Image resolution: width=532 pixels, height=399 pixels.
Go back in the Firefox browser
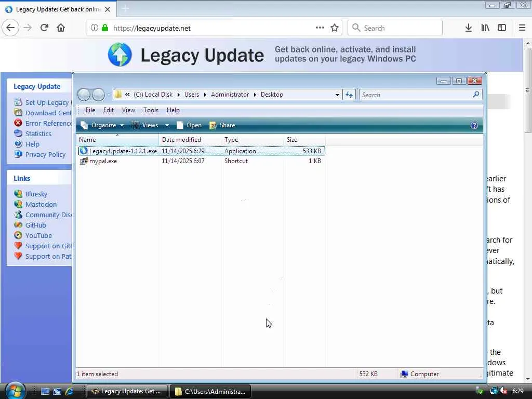[10, 28]
